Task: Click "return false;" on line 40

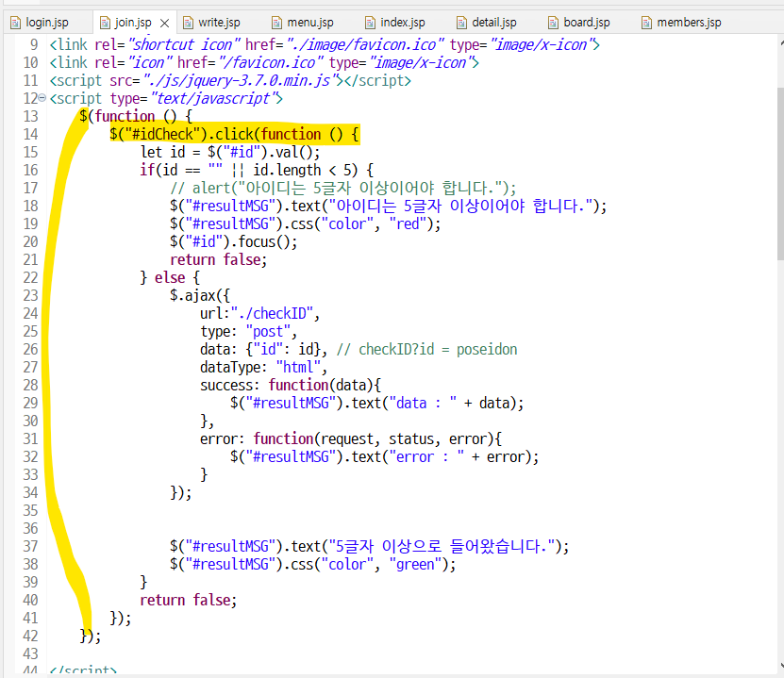Action: [189, 600]
